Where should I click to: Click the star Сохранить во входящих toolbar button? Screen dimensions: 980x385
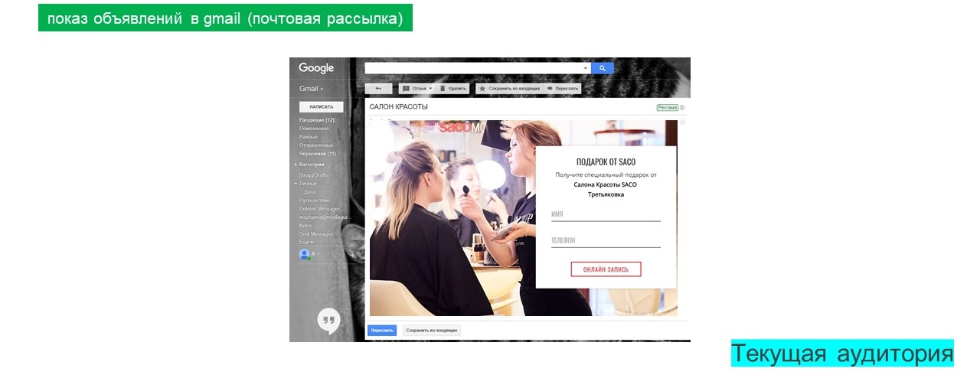pyautogui.click(x=508, y=89)
